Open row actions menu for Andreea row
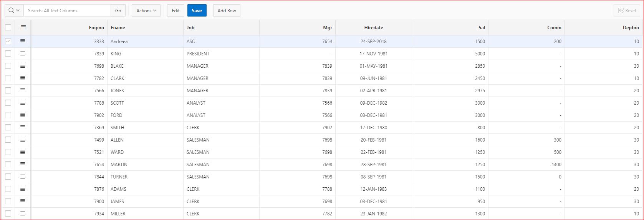 pos(23,41)
